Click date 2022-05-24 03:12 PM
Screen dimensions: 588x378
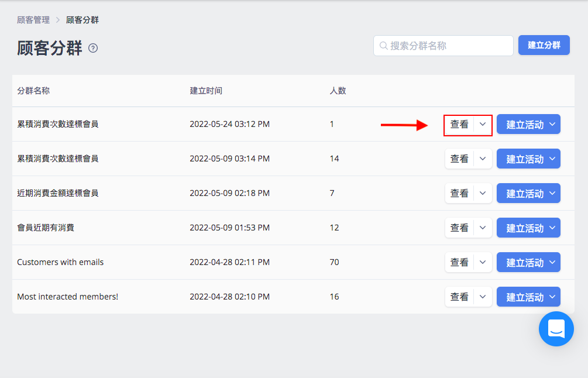click(229, 124)
